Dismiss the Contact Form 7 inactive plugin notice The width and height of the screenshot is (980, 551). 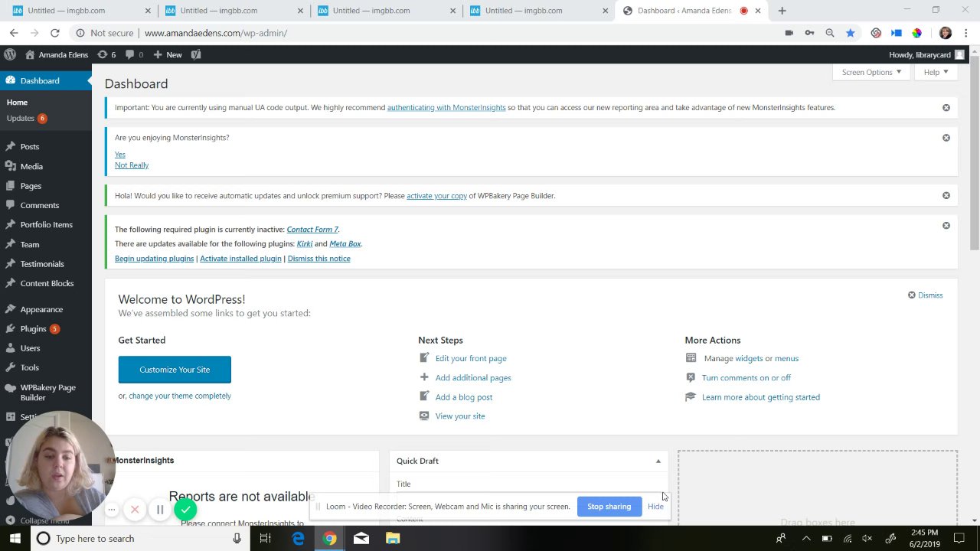coord(946,226)
